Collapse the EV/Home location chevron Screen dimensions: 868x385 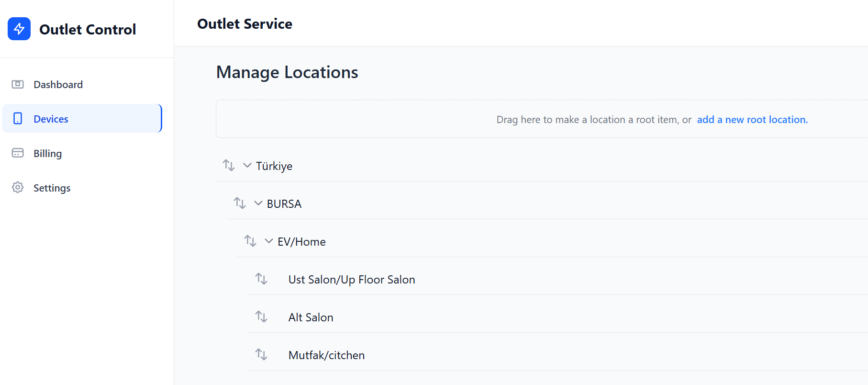click(x=269, y=241)
